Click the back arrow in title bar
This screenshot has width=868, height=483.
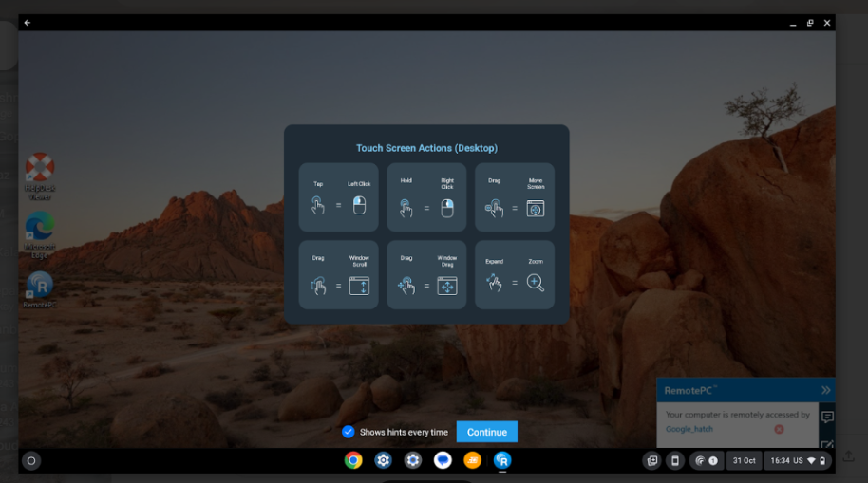28,23
